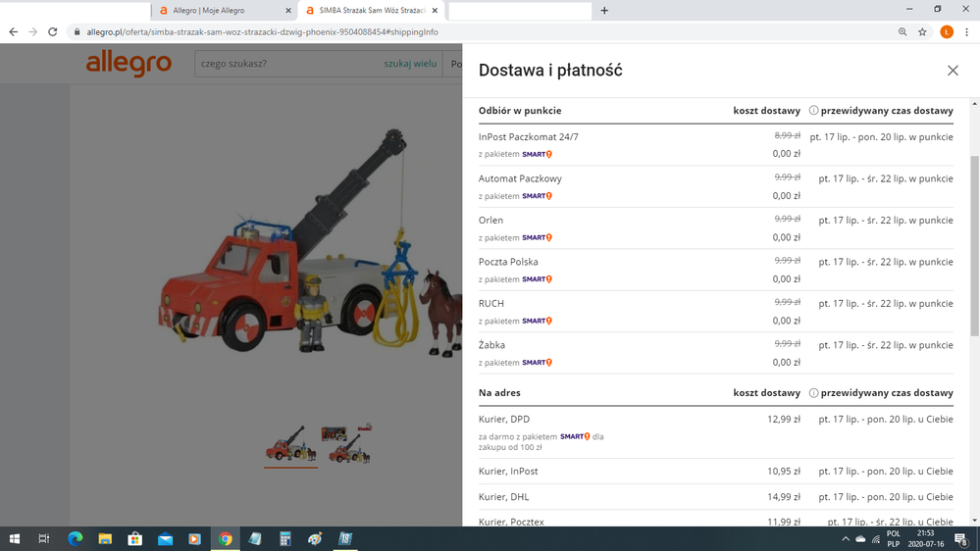This screenshot has width=980, height=551.
Task: Open the notification center icon
Action: point(962,538)
